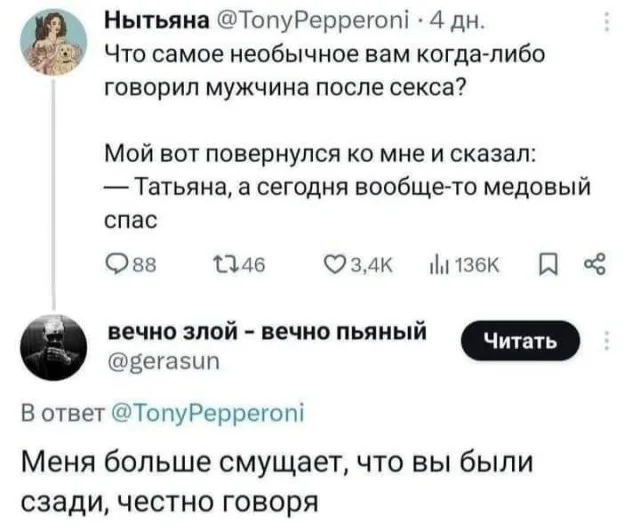Click the 136K view count number
The width and height of the screenshot is (640, 532).
tap(465, 265)
